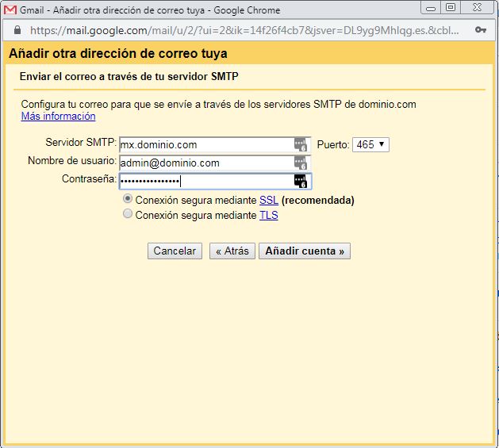Click the key icon in the address bar

click(x=480, y=29)
